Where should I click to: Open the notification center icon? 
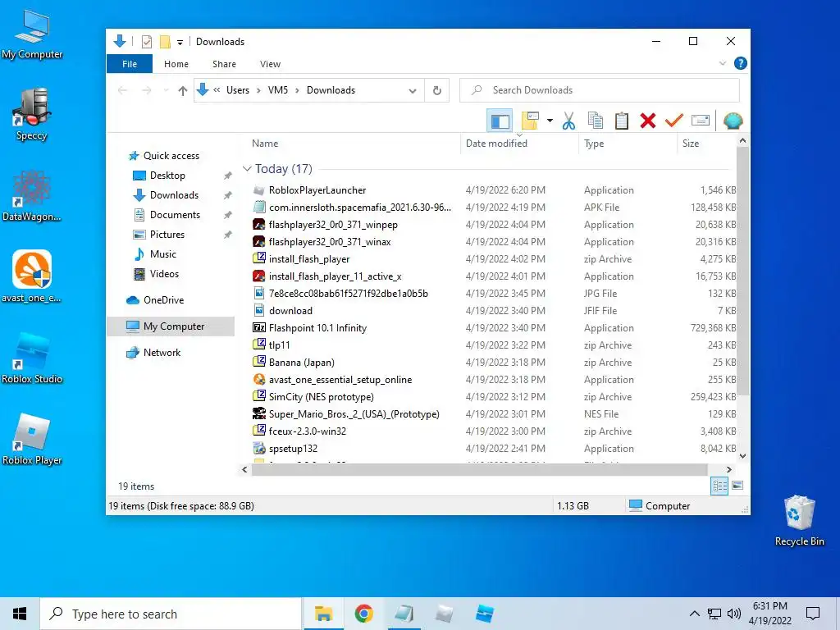(x=813, y=614)
